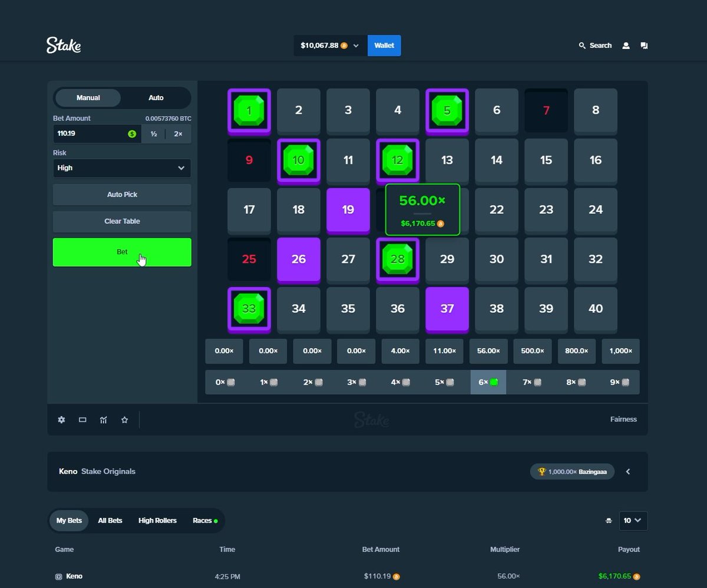Click the green Bet button
Image resolution: width=707 pixels, height=588 pixels.
122,252
